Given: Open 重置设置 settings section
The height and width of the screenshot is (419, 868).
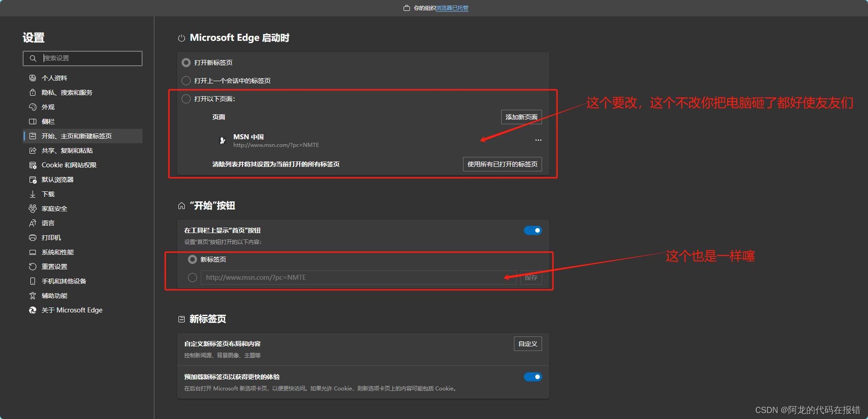Looking at the screenshot, I should [83, 267].
